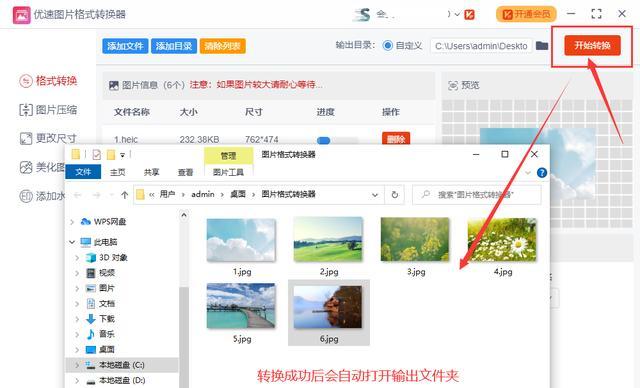Collapse 此电脑 in navigation tree

pos(72,242)
